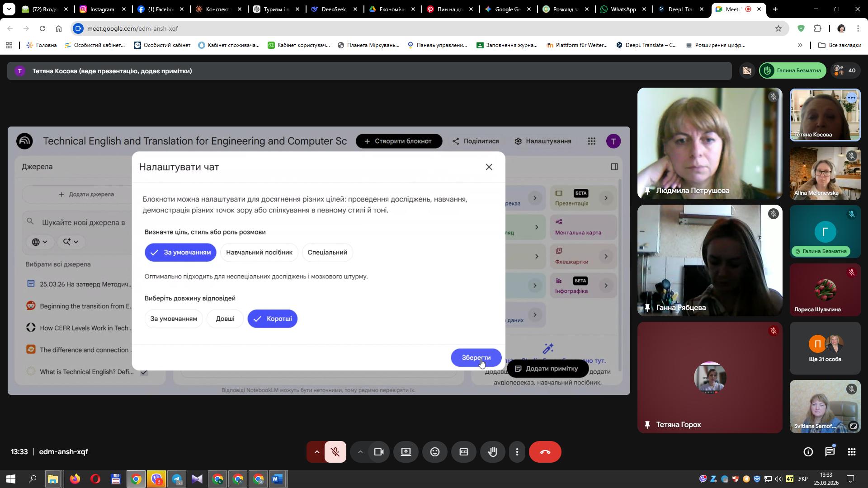Open the emoji reactions button

pyautogui.click(x=434, y=452)
